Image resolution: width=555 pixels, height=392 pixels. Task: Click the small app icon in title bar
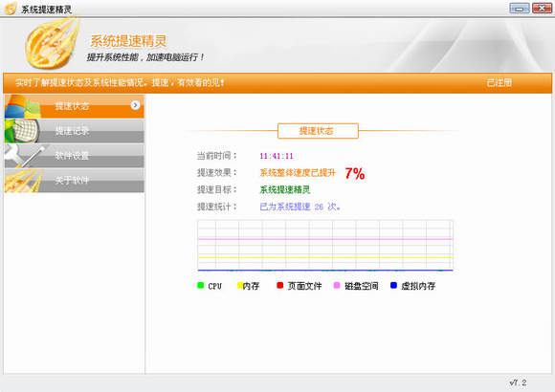pyautogui.click(x=11, y=9)
